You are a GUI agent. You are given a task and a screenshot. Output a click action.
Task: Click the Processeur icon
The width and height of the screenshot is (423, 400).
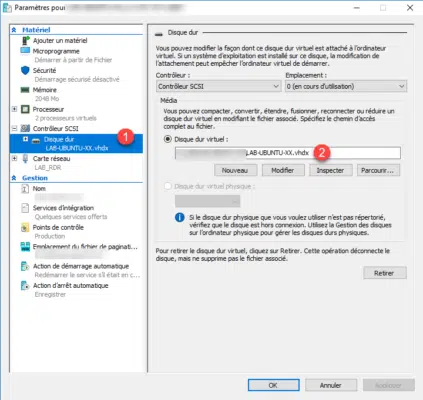[25, 109]
